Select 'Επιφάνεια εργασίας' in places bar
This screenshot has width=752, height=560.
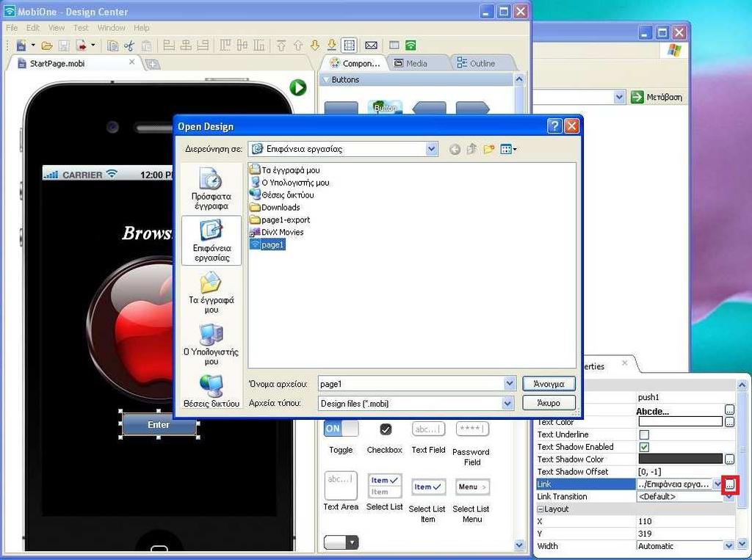211,240
